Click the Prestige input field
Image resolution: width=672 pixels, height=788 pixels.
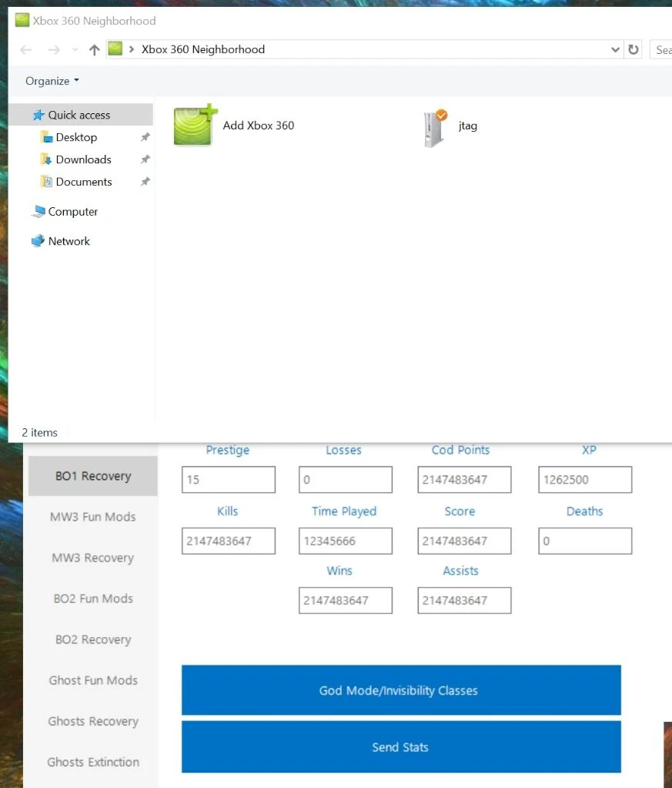[x=229, y=479]
